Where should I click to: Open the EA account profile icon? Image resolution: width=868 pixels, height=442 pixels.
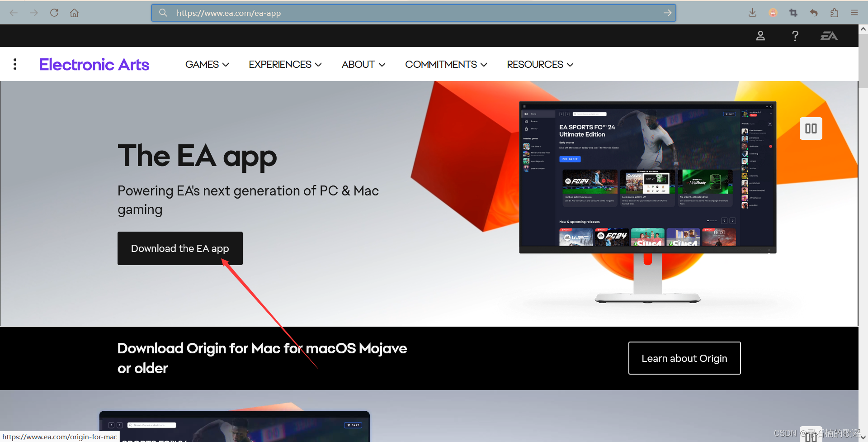click(x=760, y=36)
